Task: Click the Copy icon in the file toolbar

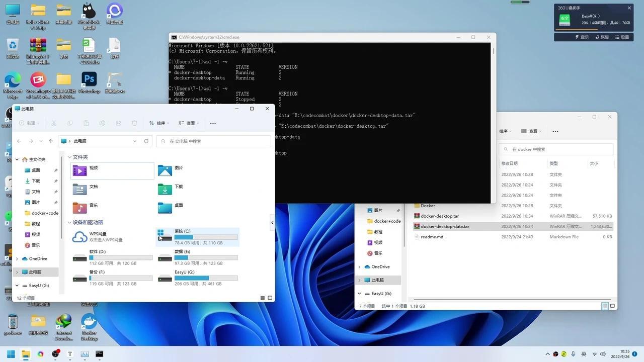Action: coord(70,123)
